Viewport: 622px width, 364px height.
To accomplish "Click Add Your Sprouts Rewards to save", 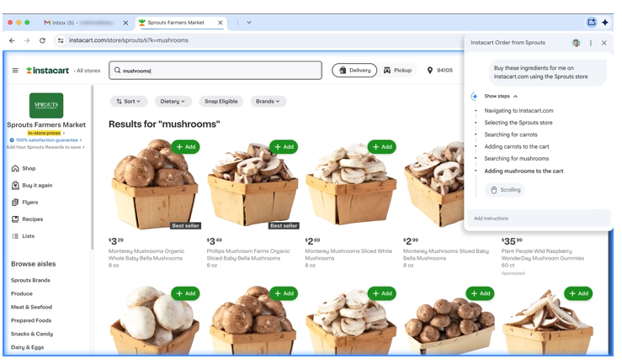I will [45, 147].
